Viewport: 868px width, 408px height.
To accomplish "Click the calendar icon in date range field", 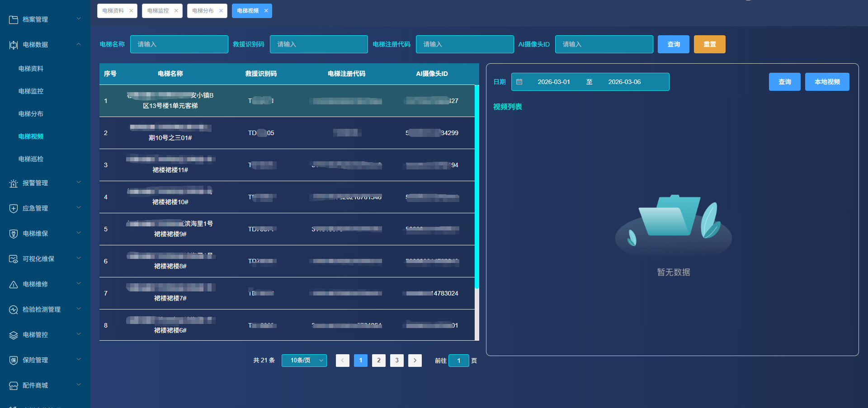I will 519,82.
